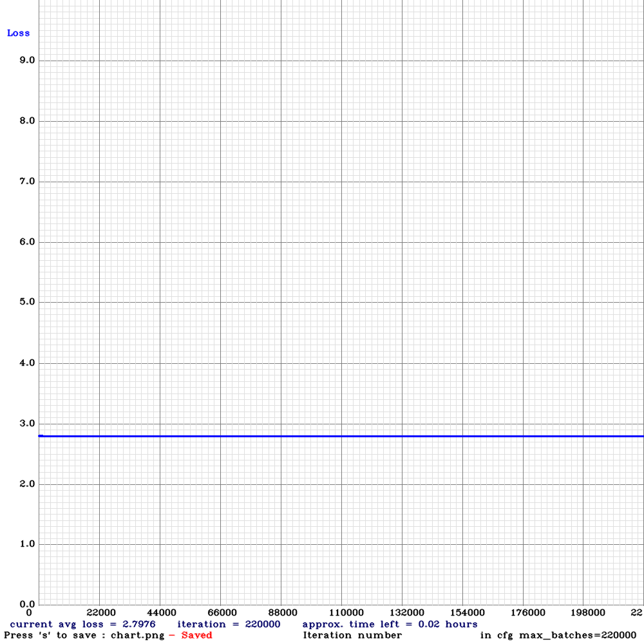Click the 88000 iteration axis label
This screenshot has height=644, width=644.
pyautogui.click(x=283, y=613)
